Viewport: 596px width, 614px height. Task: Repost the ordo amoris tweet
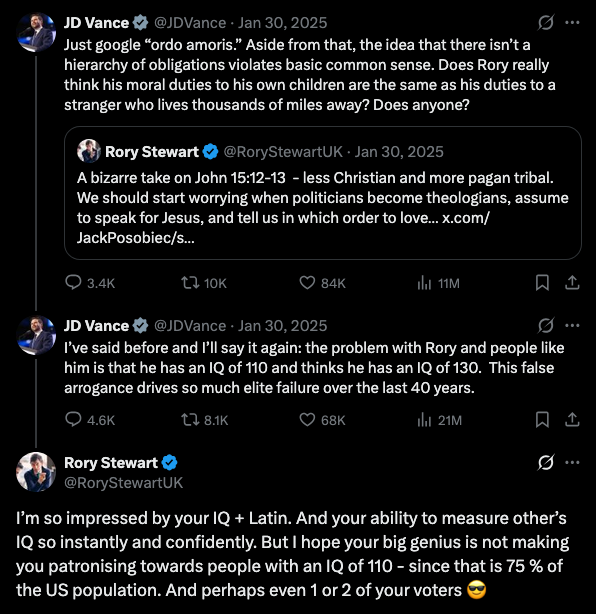pos(204,283)
